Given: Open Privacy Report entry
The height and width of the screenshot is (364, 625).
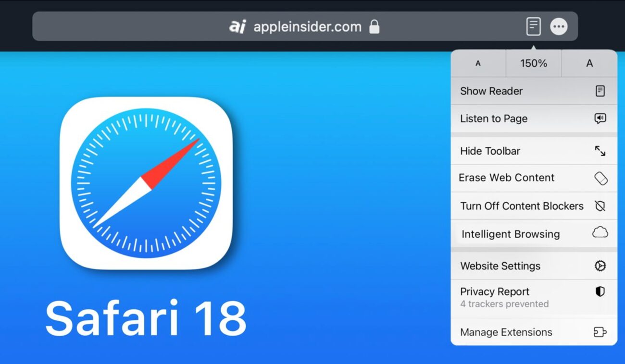Looking at the screenshot, I should pyautogui.click(x=534, y=298).
